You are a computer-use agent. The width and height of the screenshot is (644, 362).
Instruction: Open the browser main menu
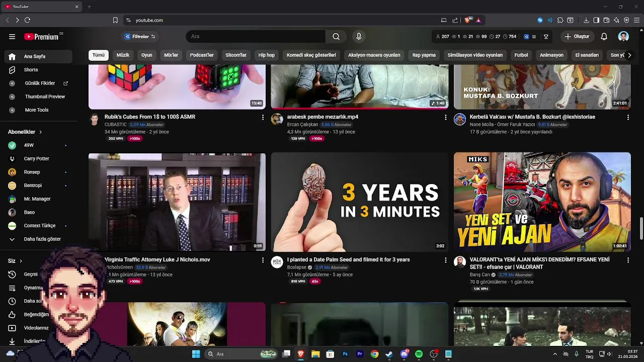tap(636, 20)
